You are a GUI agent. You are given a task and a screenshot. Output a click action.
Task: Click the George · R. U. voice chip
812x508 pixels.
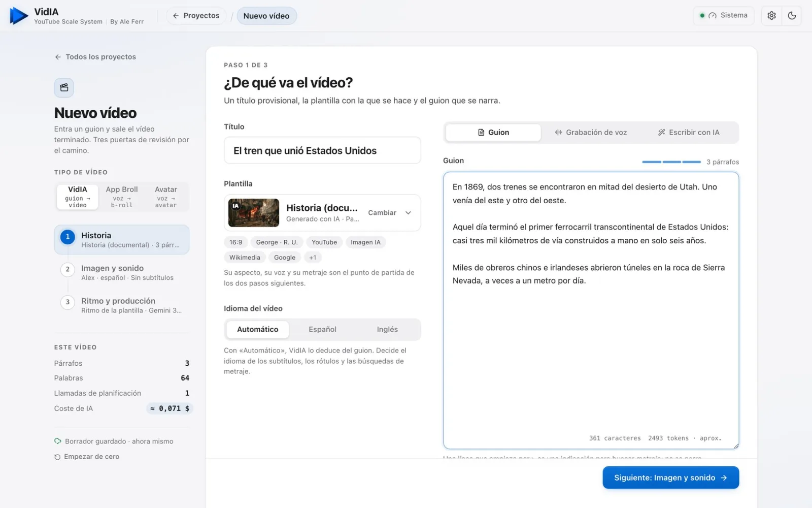click(277, 242)
